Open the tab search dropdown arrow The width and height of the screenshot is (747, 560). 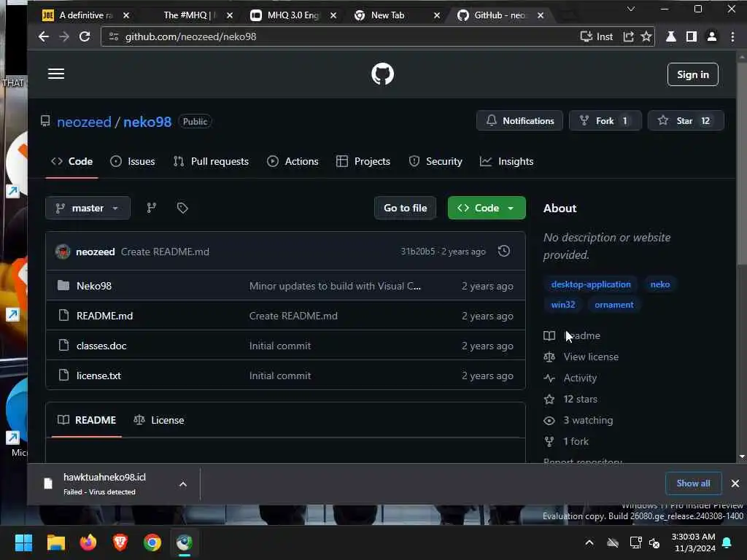pos(631,9)
